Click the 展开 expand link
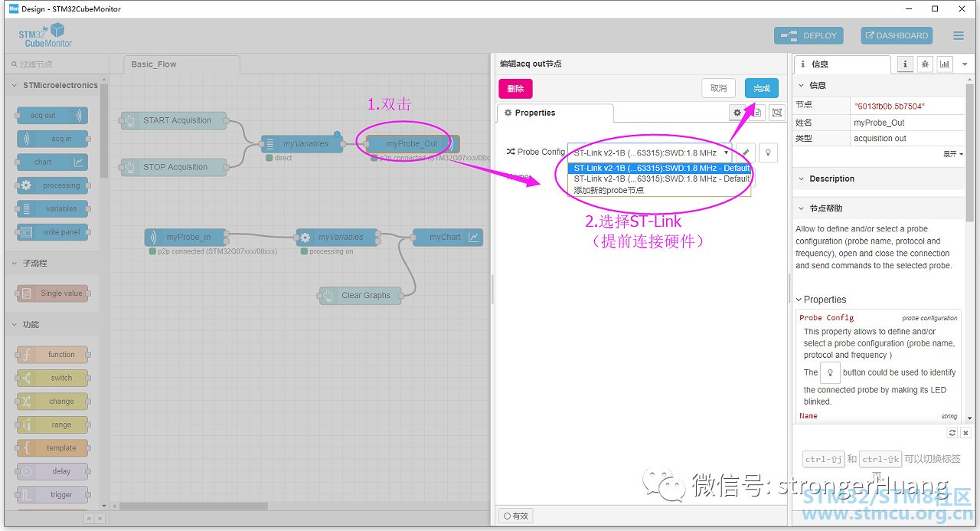This screenshot has height=531, width=980. pos(953,154)
